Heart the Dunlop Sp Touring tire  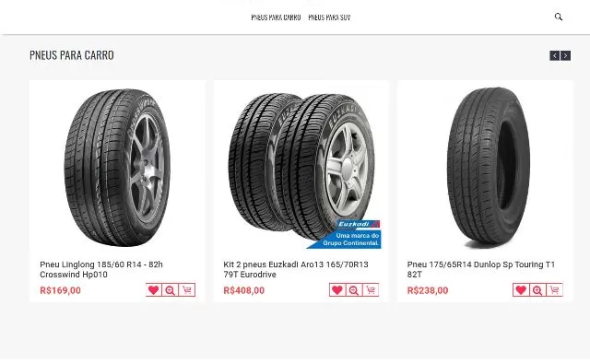click(521, 290)
